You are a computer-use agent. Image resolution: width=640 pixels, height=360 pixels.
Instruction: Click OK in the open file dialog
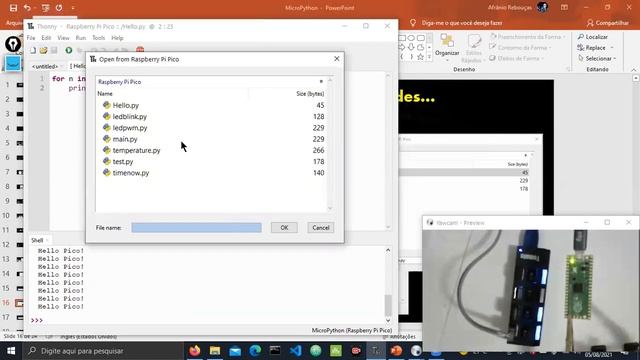click(x=284, y=228)
